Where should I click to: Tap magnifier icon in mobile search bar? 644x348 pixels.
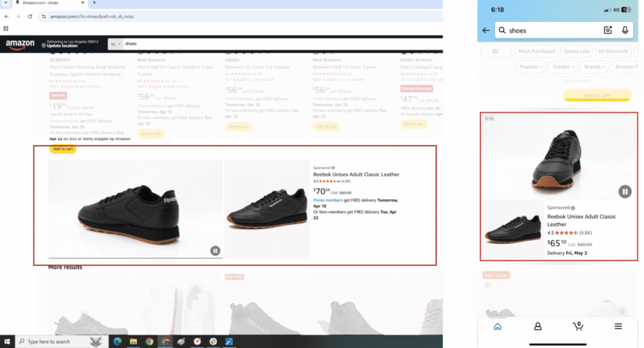[502, 30]
